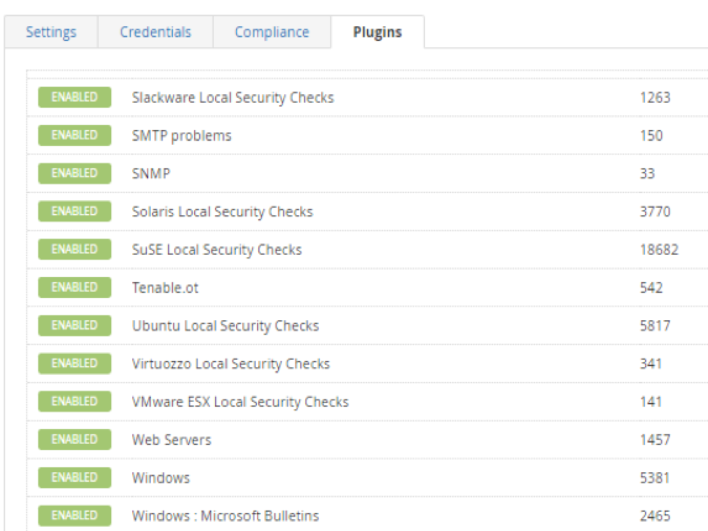
Task: Select Windows : Microsoft Bulletins family name
Action: click(x=225, y=516)
